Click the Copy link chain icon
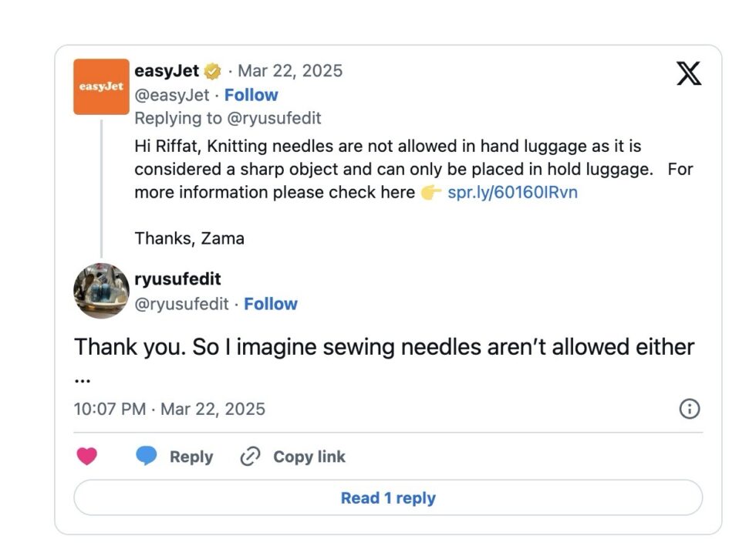756x543 pixels. pyautogui.click(x=248, y=456)
